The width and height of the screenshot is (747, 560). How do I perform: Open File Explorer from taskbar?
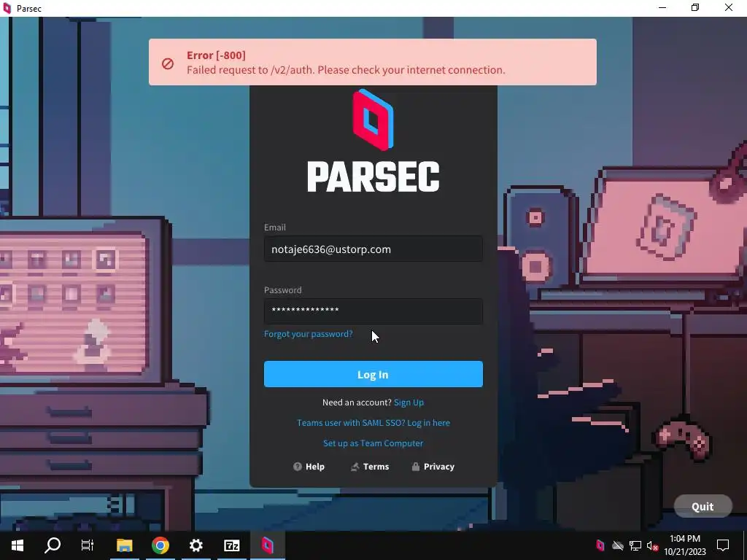click(124, 545)
